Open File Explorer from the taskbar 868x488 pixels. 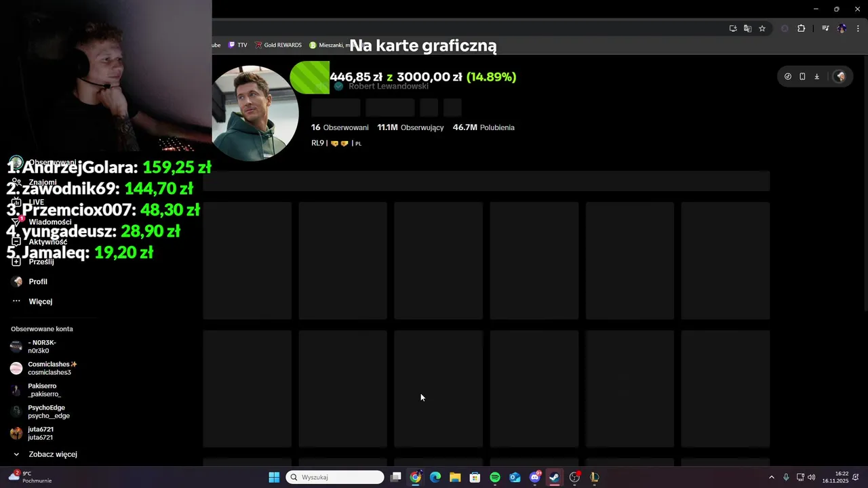(455, 477)
